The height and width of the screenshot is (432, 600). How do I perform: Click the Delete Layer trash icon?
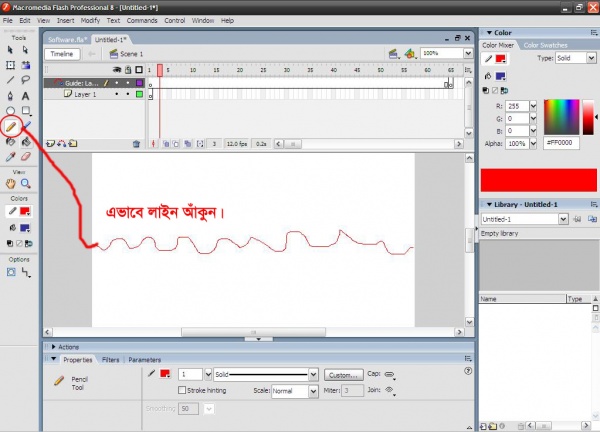click(136, 144)
